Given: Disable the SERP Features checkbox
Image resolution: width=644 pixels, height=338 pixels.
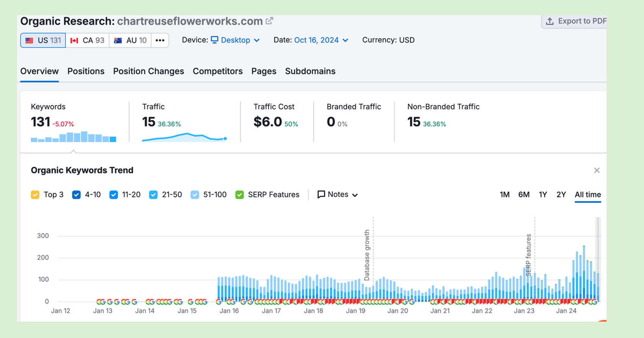Looking at the screenshot, I should [239, 195].
